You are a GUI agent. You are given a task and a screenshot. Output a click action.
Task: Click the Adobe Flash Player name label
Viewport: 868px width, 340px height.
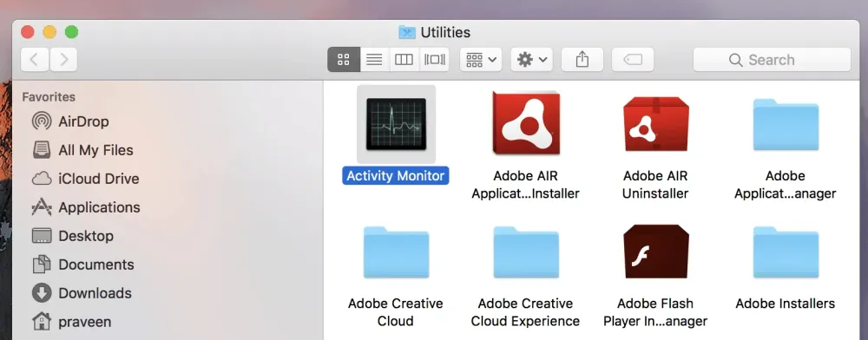(x=655, y=312)
